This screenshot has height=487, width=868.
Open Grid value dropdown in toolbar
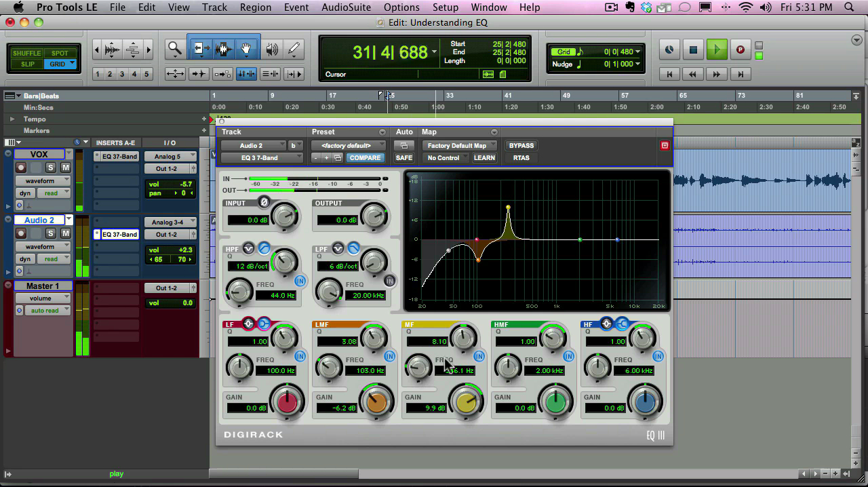point(637,52)
